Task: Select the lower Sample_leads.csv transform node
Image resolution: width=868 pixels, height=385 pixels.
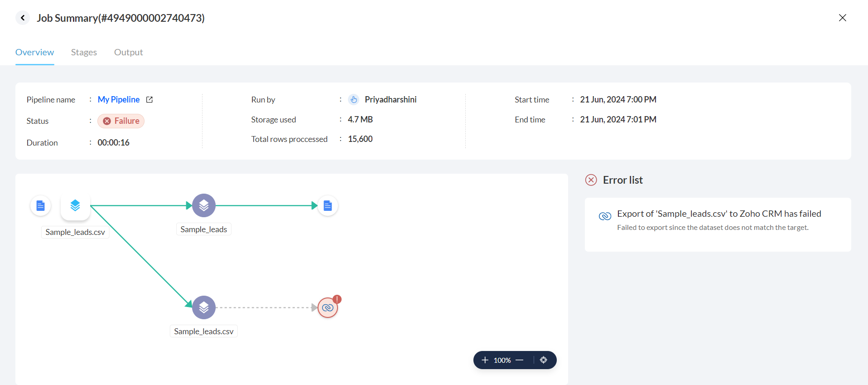Action: pos(204,307)
